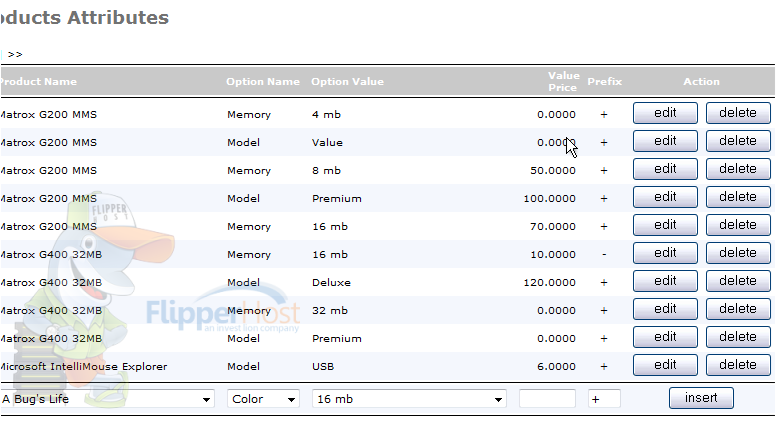Viewport: 776px width, 422px height.
Task: Click the insert button
Action: (x=701, y=398)
